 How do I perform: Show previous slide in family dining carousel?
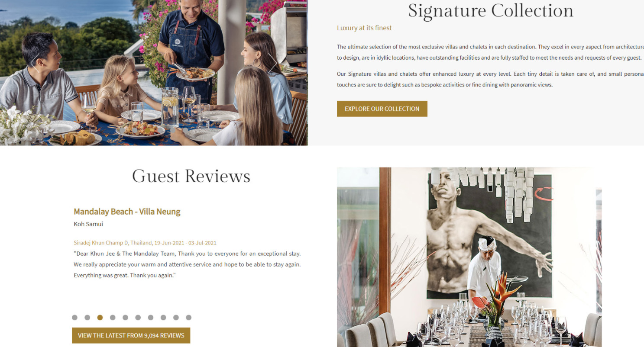tap(35, 64)
